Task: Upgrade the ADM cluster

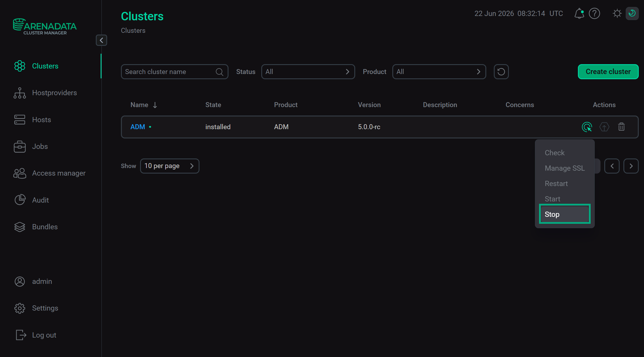Action: pos(604,127)
